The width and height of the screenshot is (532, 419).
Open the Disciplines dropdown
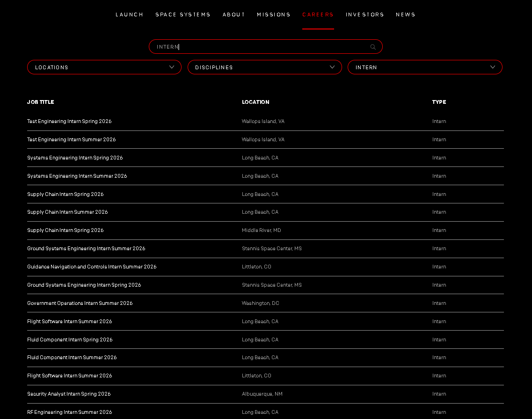point(265,67)
